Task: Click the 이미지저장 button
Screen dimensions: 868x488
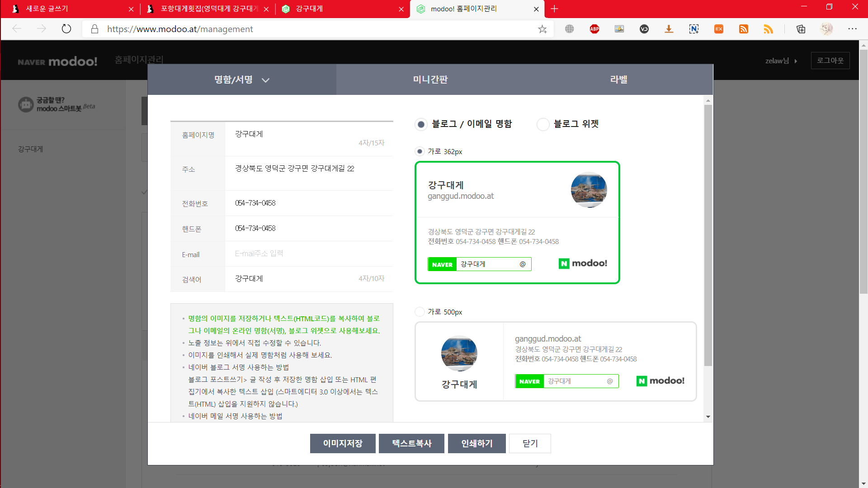Action: coord(343,443)
